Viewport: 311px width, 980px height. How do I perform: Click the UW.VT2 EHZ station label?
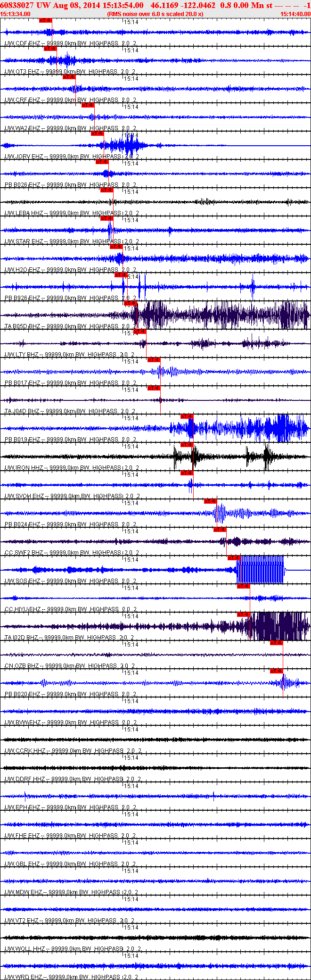tap(22, 921)
